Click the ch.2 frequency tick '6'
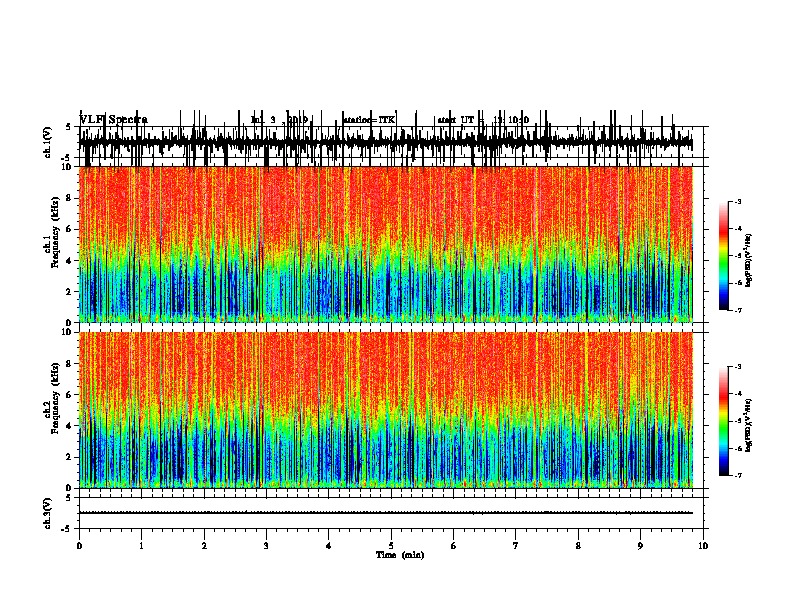Screen dimensions: 792x612 tap(69, 395)
